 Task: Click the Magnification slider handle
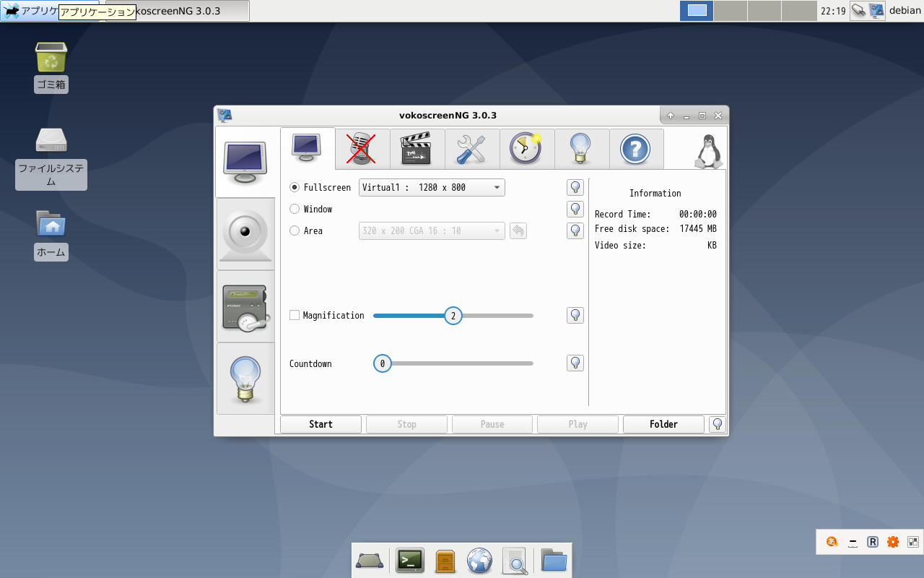(x=453, y=316)
